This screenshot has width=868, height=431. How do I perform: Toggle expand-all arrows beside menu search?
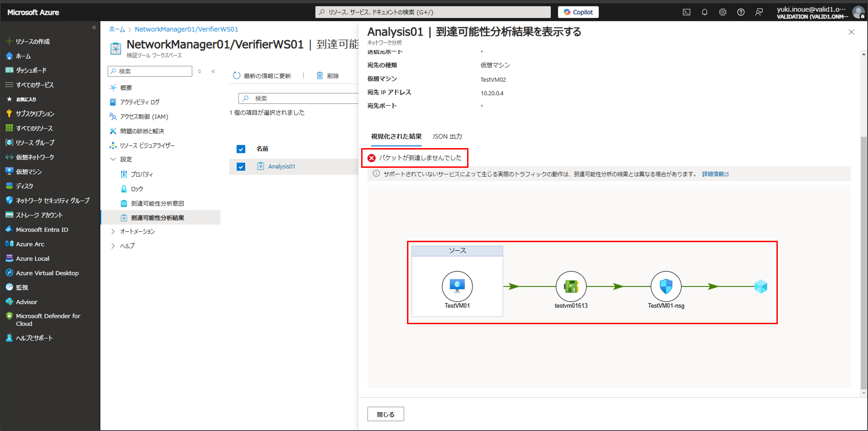point(199,71)
